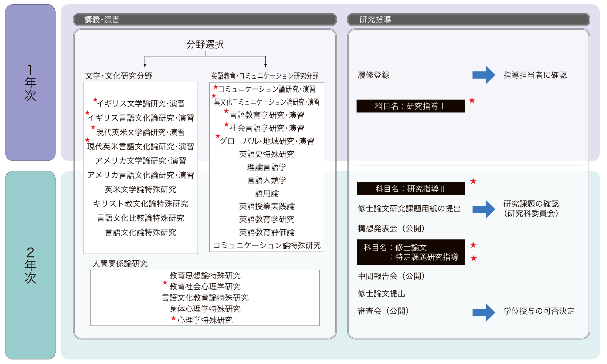
Task: Select 英語史特殊研究 course entry
Action: tap(266, 154)
